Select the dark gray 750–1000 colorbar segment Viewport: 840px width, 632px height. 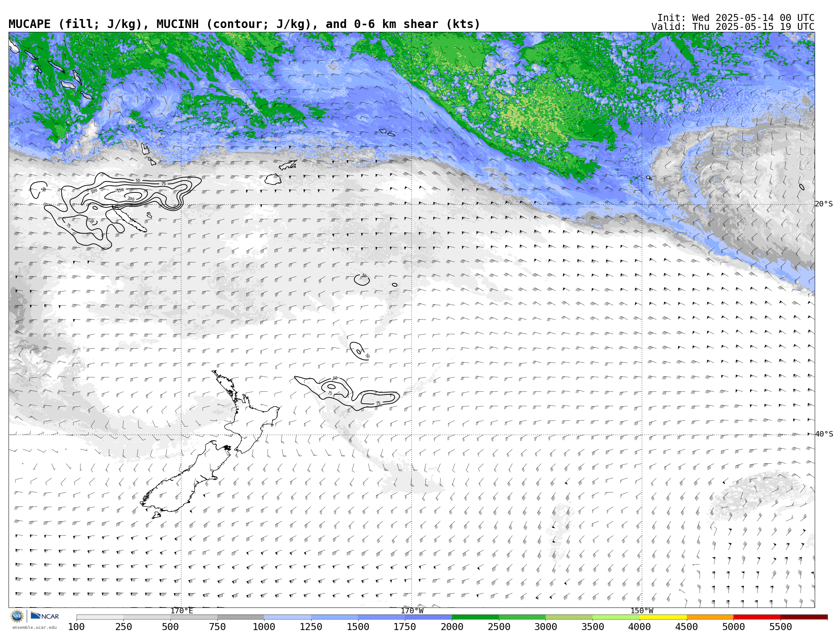pos(241,617)
